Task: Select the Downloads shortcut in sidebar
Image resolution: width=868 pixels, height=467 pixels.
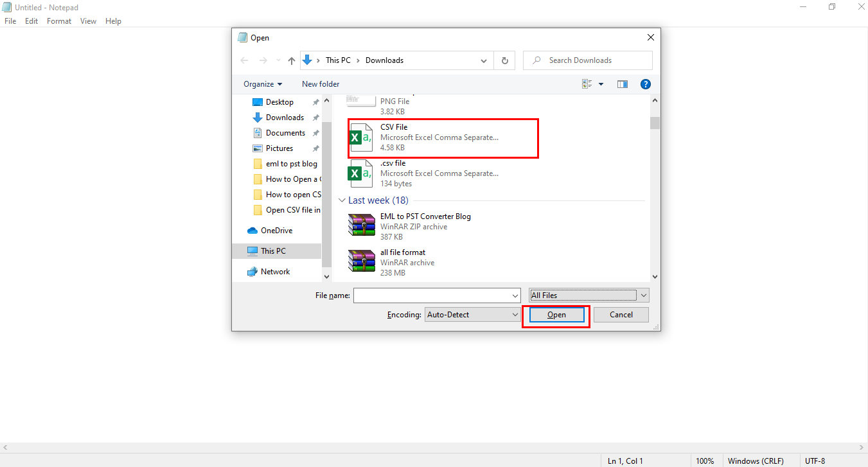Action: pos(283,117)
